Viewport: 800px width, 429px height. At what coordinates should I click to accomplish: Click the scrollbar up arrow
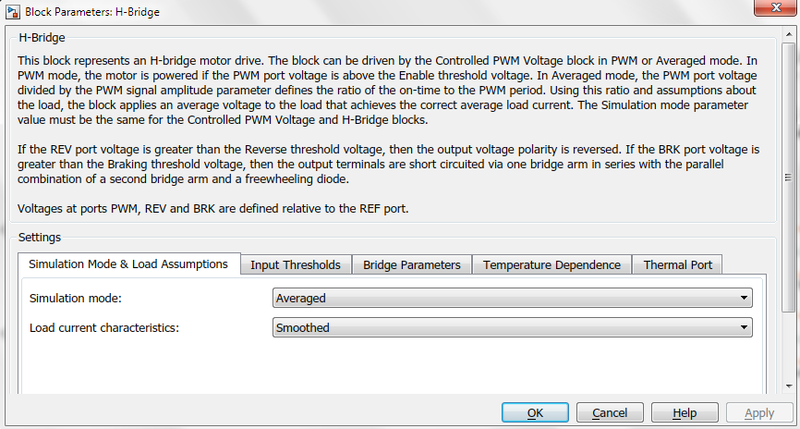click(x=789, y=34)
